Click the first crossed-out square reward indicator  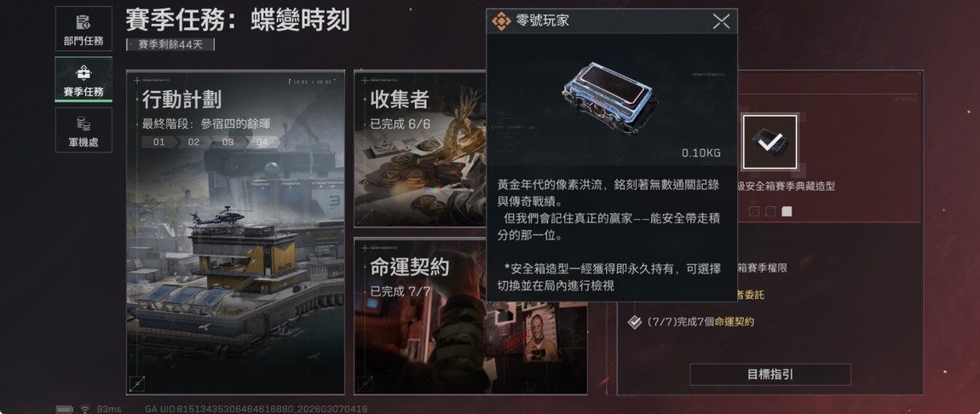pyautogui.click(x=754, y=211)
